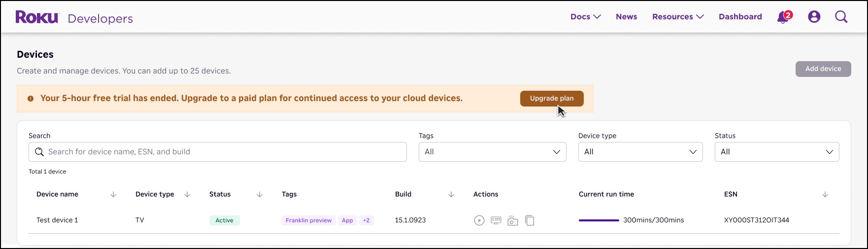
Task: Click the Devices page heading
Action: pos(35,54)
